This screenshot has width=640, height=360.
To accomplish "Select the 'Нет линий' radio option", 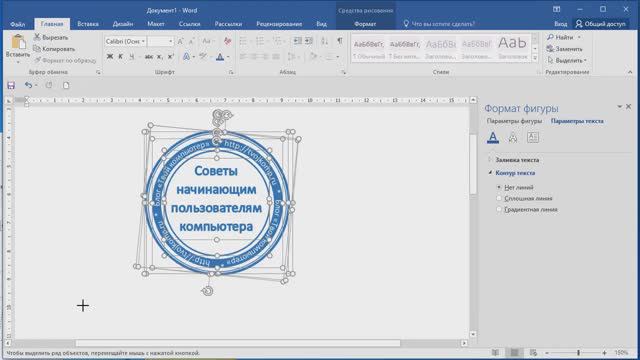I will click(499, 187).
